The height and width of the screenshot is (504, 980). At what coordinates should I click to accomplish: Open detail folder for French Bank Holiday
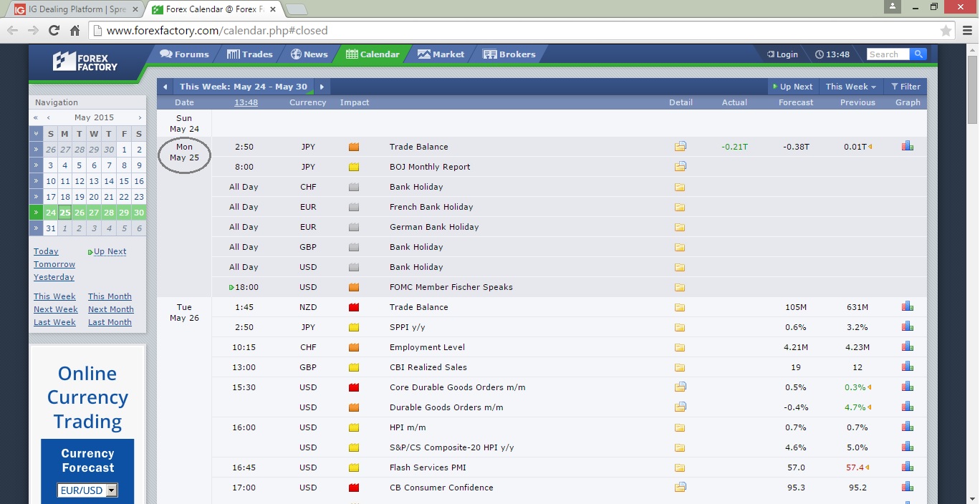pyautogui.click(x=680, y=207)
